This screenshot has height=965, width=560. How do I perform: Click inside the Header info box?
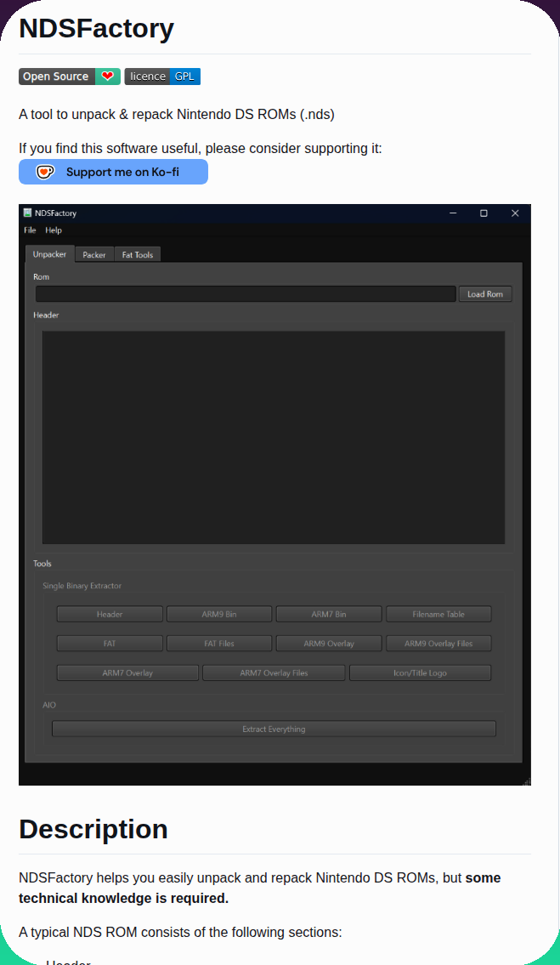coord(274,438)
